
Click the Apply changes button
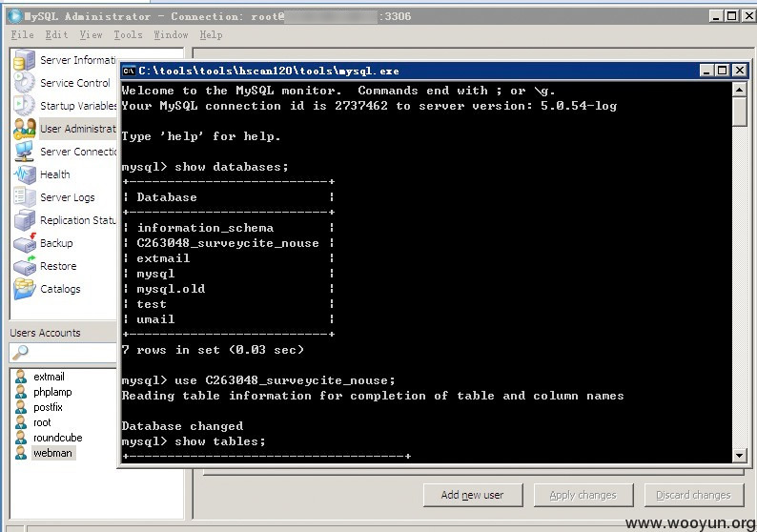point(583,495)
